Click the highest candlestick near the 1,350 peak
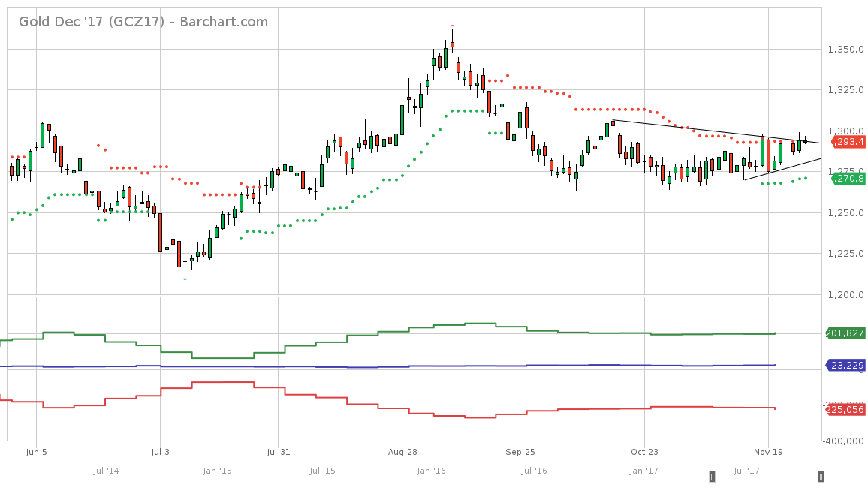This screenshot has height=488, width=868. point(451,45)
